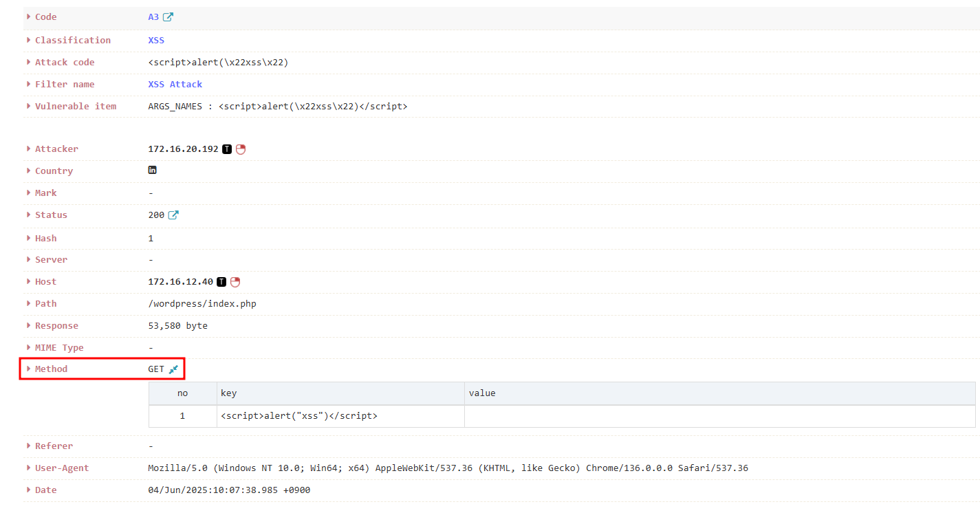Click the Date field label
Viewport: 980px width, 524px height.
[46, 490]
